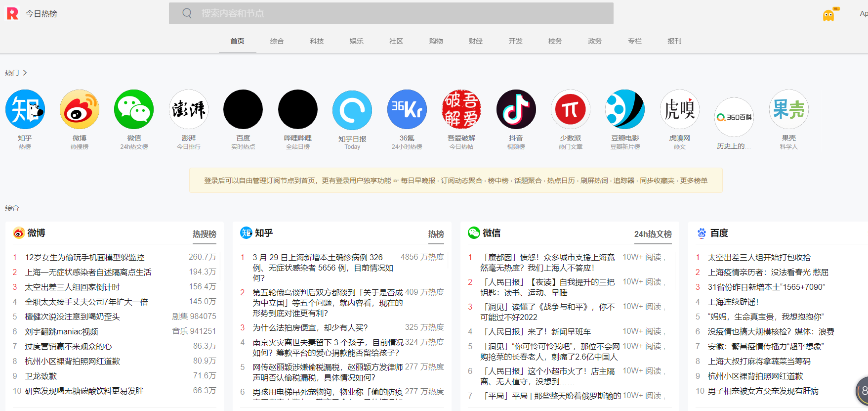The image size is (868, 411).
Task: Open Zhihu item about 3月29日上海新增本土确诊病例
Action: click(x=324, y=268)
